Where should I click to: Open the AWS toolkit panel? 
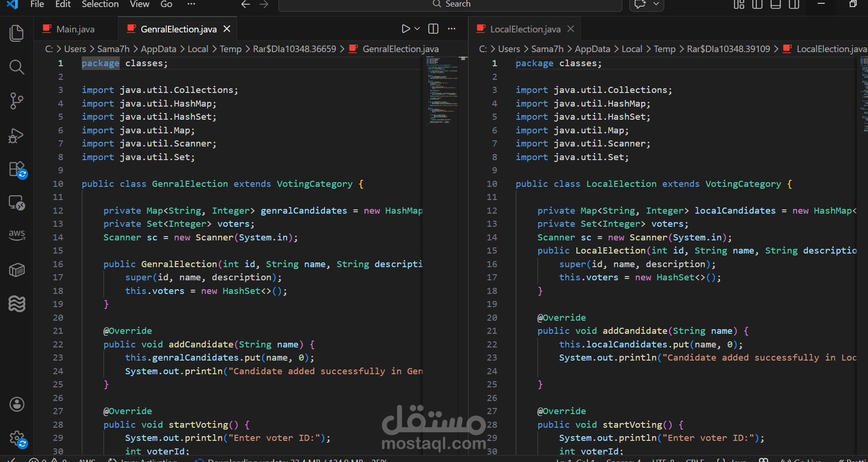[x=16, y=235]
